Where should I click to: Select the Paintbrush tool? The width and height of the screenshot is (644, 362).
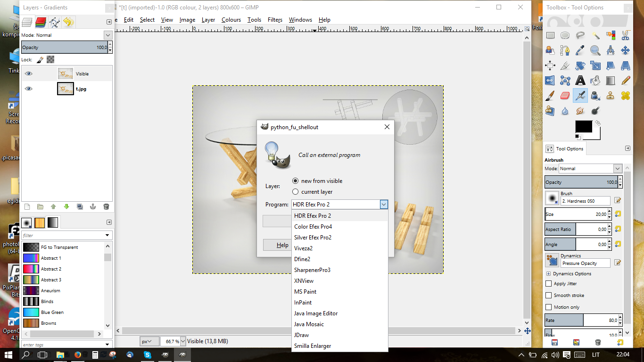pyautogui.click(x=550, y=96)
